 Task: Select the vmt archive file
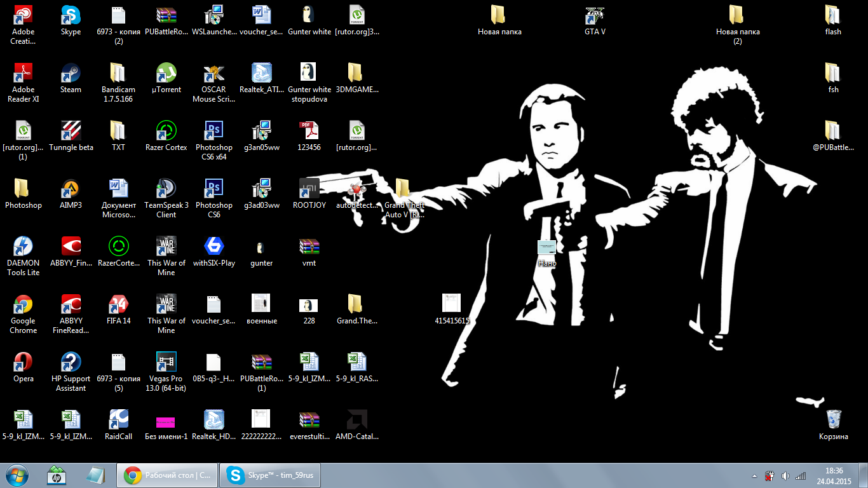309,252
